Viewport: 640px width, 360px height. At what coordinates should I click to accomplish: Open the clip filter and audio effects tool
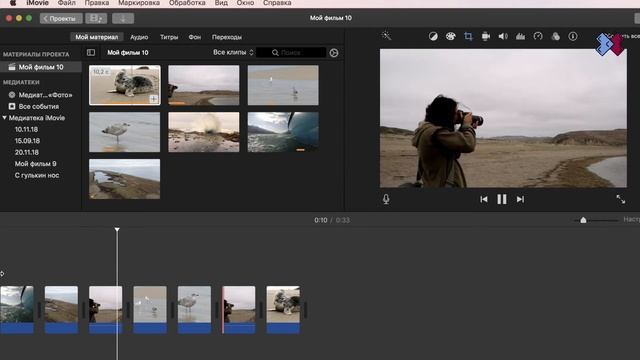pyautogui.click(x=556, y=36)
